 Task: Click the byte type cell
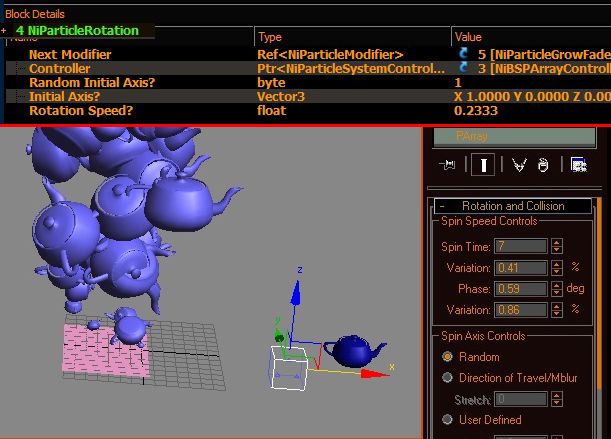[x=271, y=83]
